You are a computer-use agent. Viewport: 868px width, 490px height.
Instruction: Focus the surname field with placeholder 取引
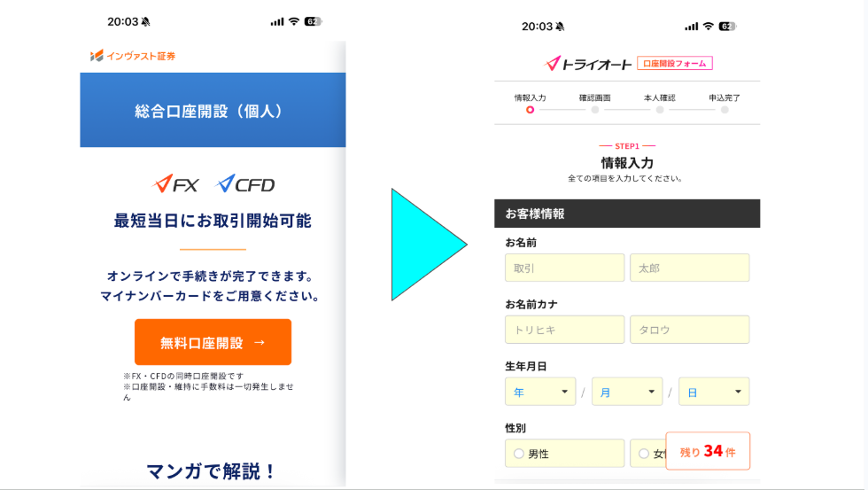coord(565,268)
